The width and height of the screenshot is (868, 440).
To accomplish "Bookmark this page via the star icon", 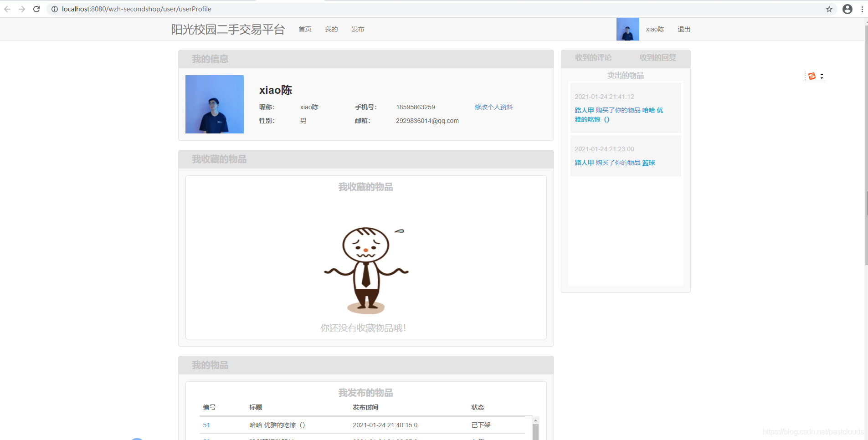I will [x=829, y=9].
